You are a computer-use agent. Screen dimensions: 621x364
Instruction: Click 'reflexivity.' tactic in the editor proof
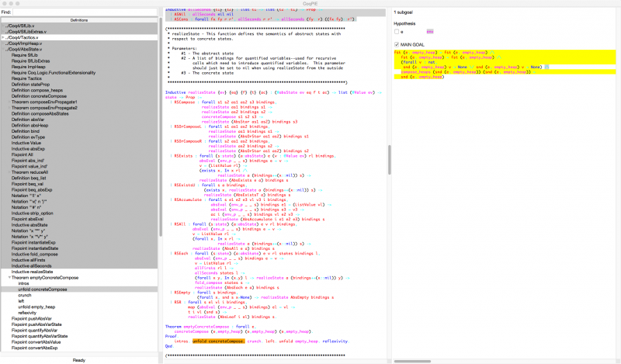(336, 341)
